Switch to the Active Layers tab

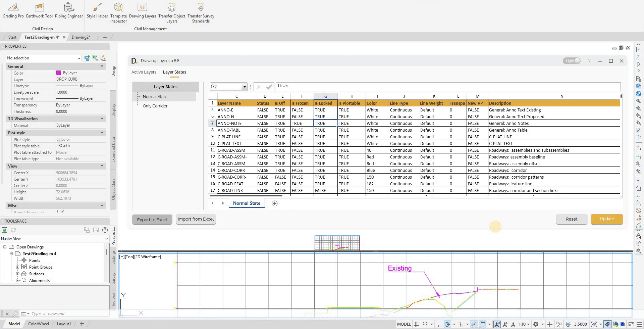point(144,72)
